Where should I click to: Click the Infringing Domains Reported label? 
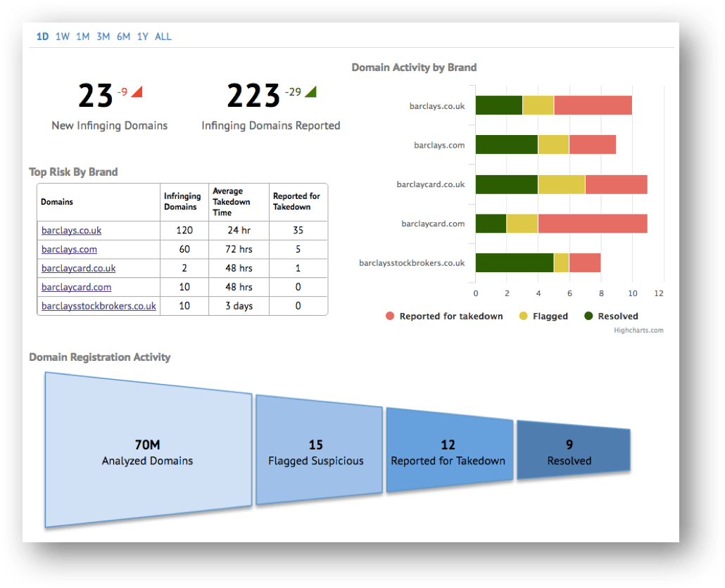click(271, 126)
